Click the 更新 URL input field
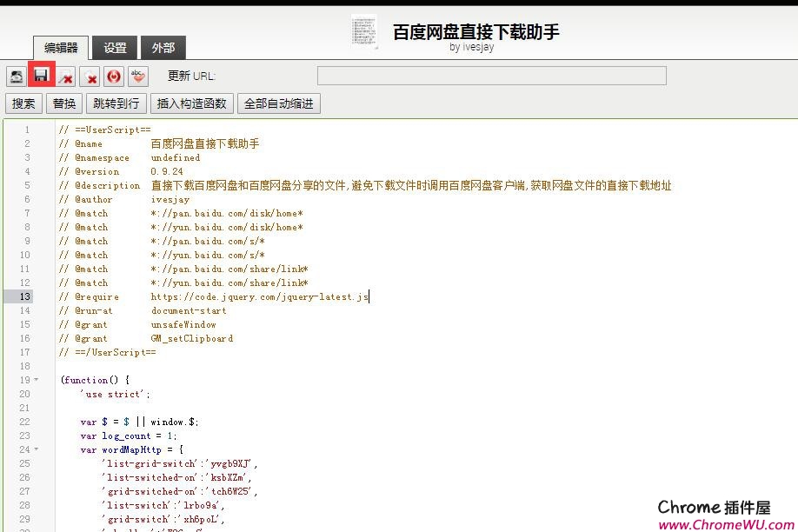The height and width of the screenshot is (532, 798). click(491, 76)
